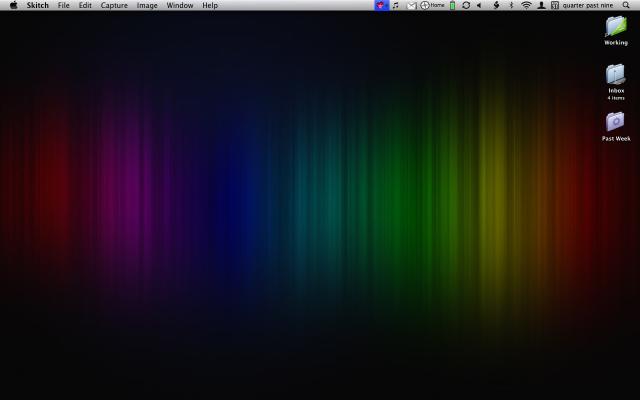
Task: Open the Image menu
Action: (147, 5)
